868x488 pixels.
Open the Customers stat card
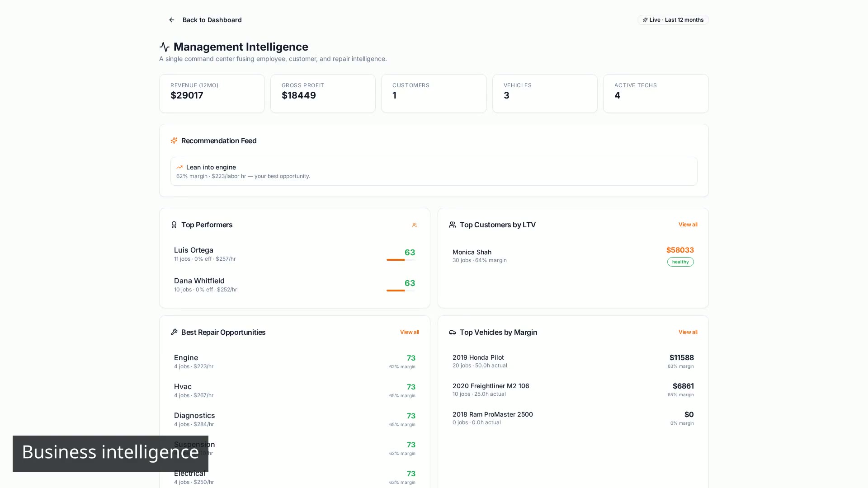click(x=434, y=94)
